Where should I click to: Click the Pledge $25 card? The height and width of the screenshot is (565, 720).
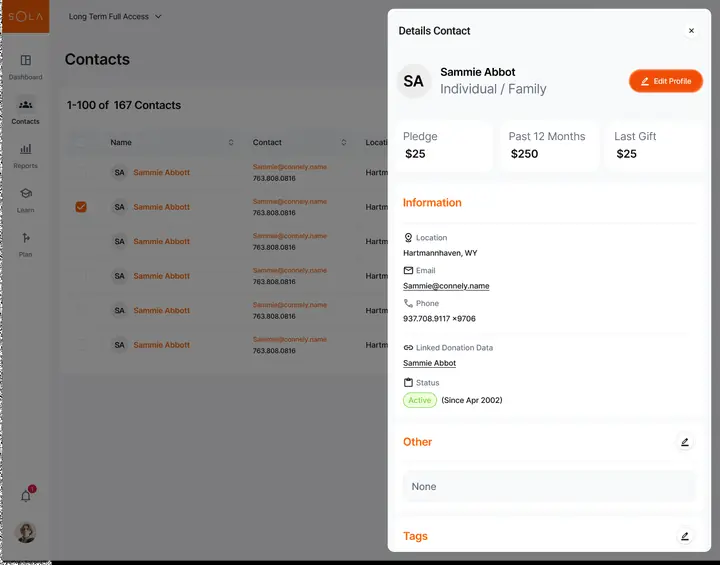444,146
